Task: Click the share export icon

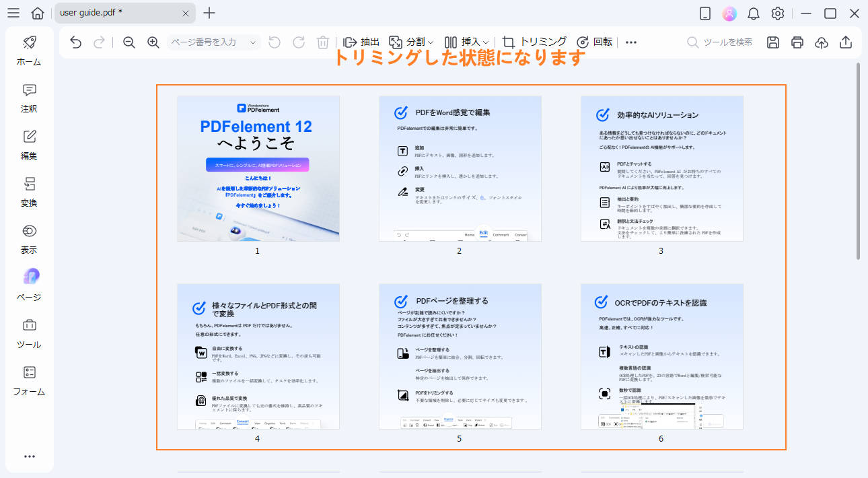Action: (846, 42)
